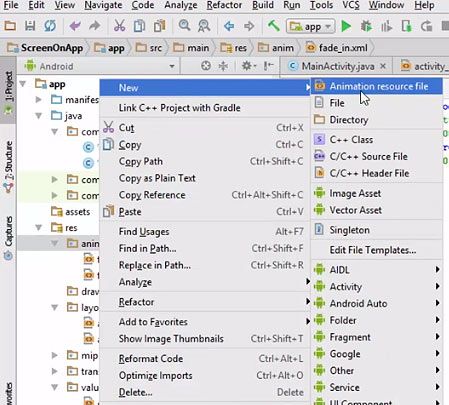Select Reformat Code in context menu

pyautogui.click(x=205, y=359)
